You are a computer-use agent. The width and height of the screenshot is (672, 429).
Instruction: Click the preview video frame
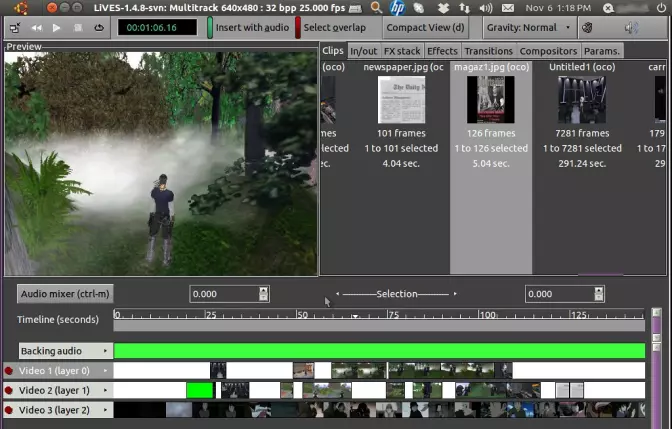tap(161, 164)
